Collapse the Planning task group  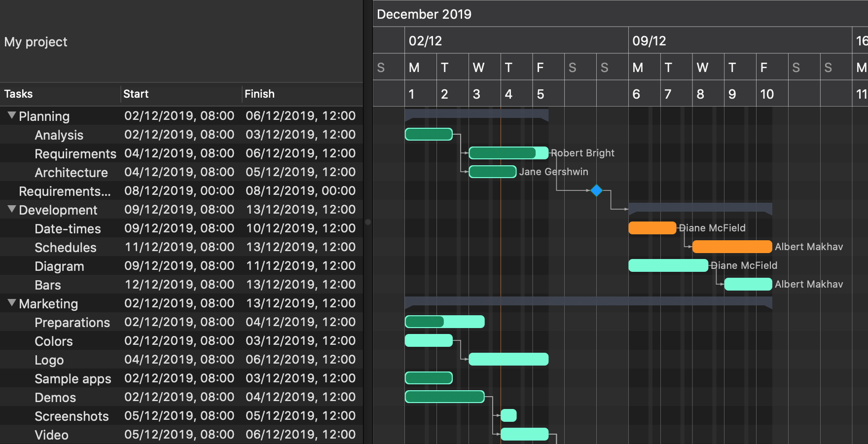click(x=12, y=115)
